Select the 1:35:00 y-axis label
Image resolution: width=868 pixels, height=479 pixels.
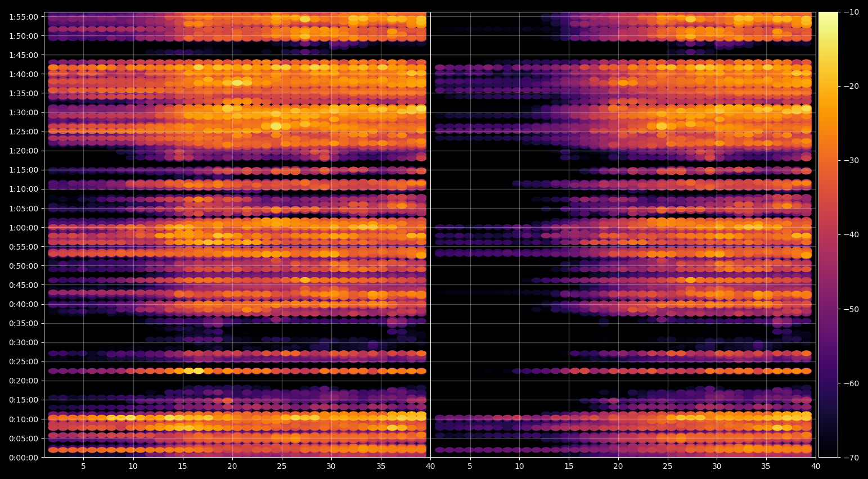pyautogui.click(x=24, y=93)
